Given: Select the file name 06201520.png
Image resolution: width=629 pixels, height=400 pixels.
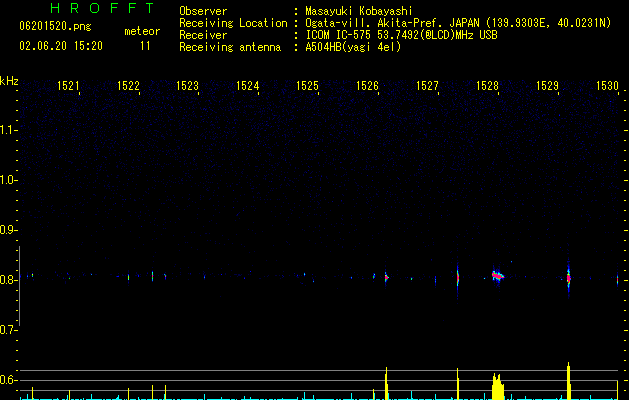Looking at the screenshot, I should [55, 26].
